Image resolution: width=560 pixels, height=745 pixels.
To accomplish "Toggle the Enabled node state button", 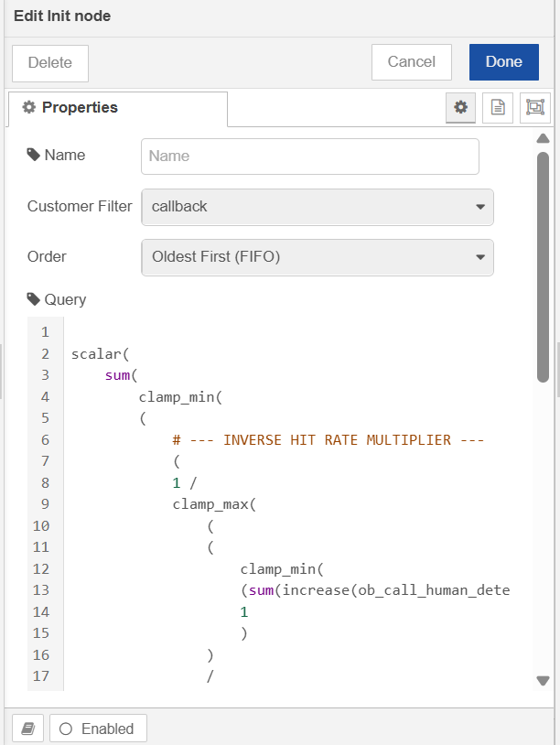I will coord(98,729).
